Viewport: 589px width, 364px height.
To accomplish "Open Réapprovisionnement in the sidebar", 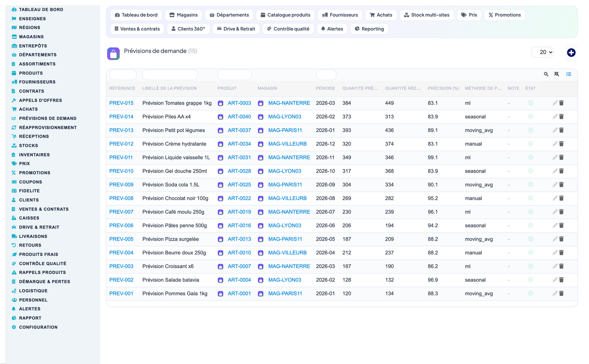I will click(48, 127).
